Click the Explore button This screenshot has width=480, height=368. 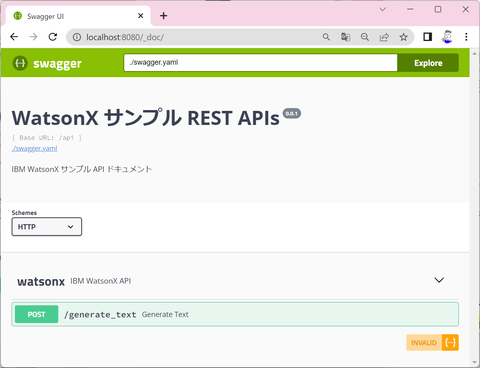pyautogui.click(x=428, y=63)
